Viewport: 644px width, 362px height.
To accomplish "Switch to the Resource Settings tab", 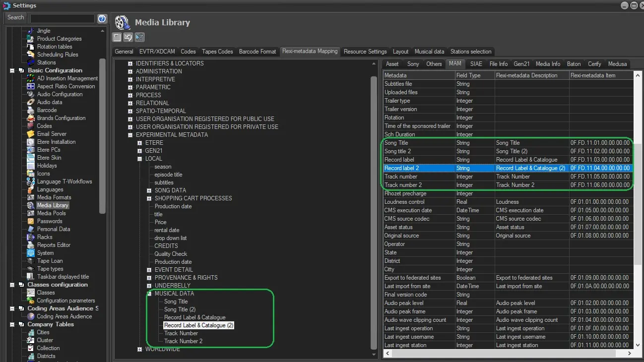I will point(365,52).
